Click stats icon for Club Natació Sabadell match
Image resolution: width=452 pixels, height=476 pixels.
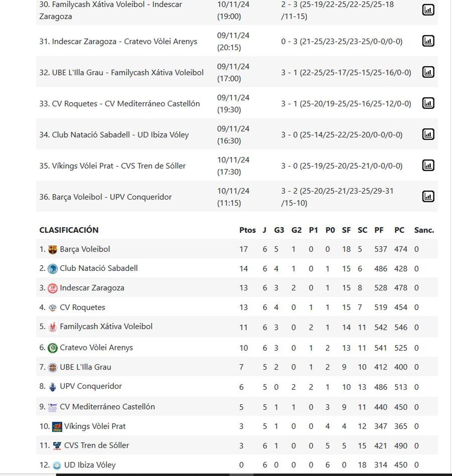coord(429,134)
